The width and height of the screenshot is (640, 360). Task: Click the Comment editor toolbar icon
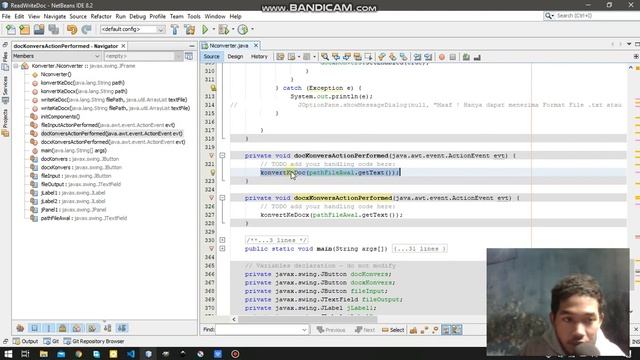466,57
